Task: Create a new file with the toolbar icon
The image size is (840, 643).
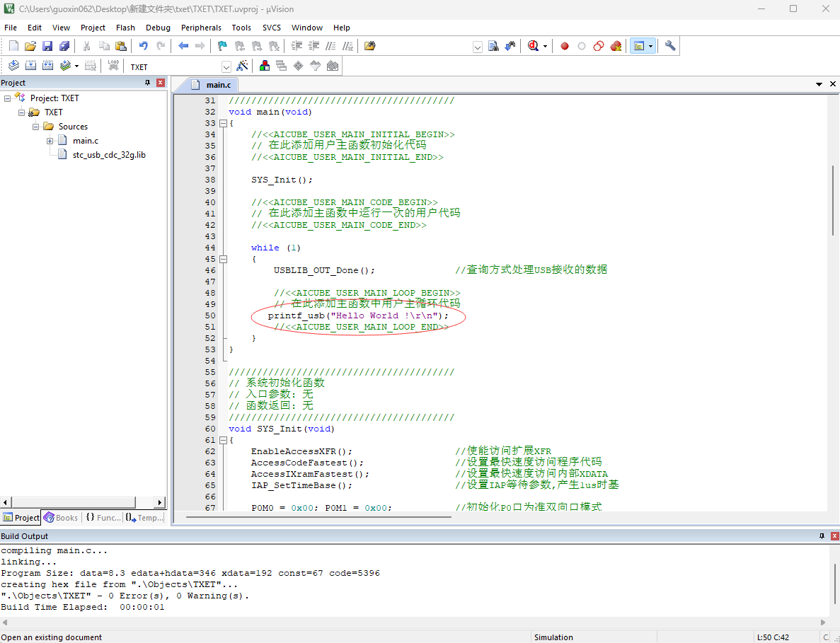Action: pos(14,46)
